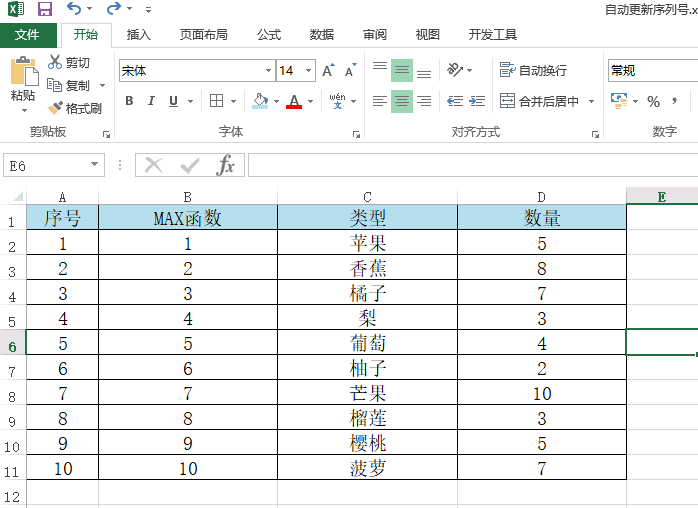Screen dimensions: 698x508
Task: Click the wén phonetic guide icon
Action: tap(337, 101)
